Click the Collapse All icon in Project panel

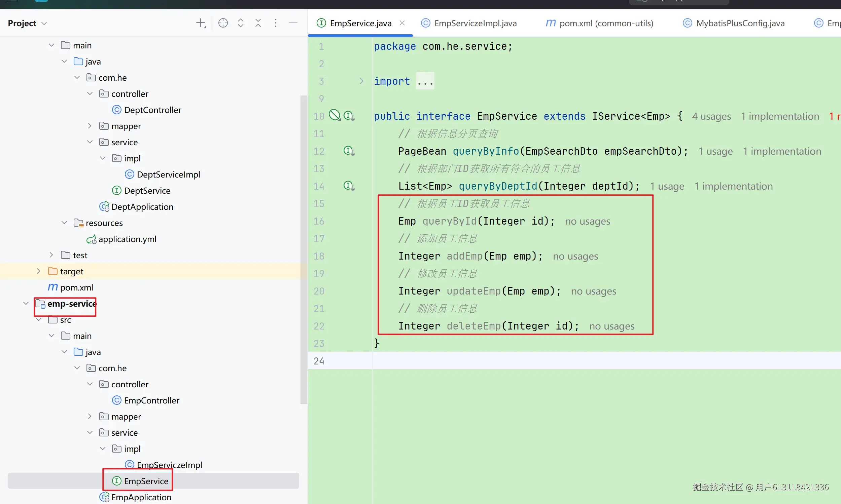coord(258,23)
